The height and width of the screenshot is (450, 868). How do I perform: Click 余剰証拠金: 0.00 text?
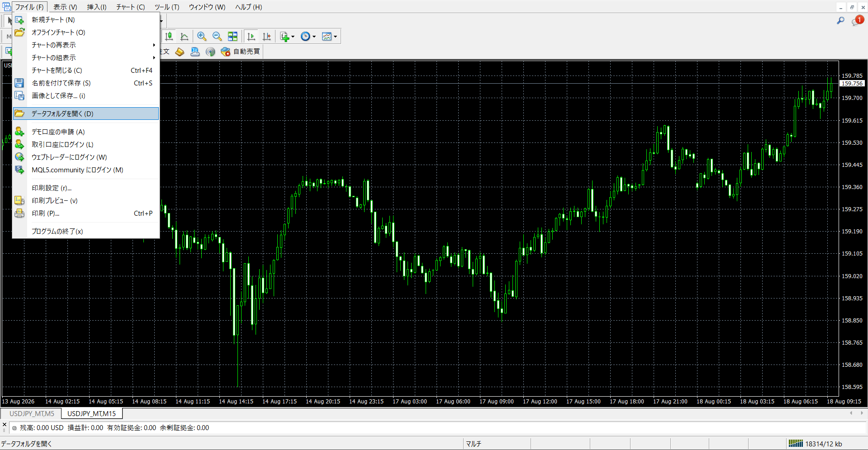tap(184, 428)
